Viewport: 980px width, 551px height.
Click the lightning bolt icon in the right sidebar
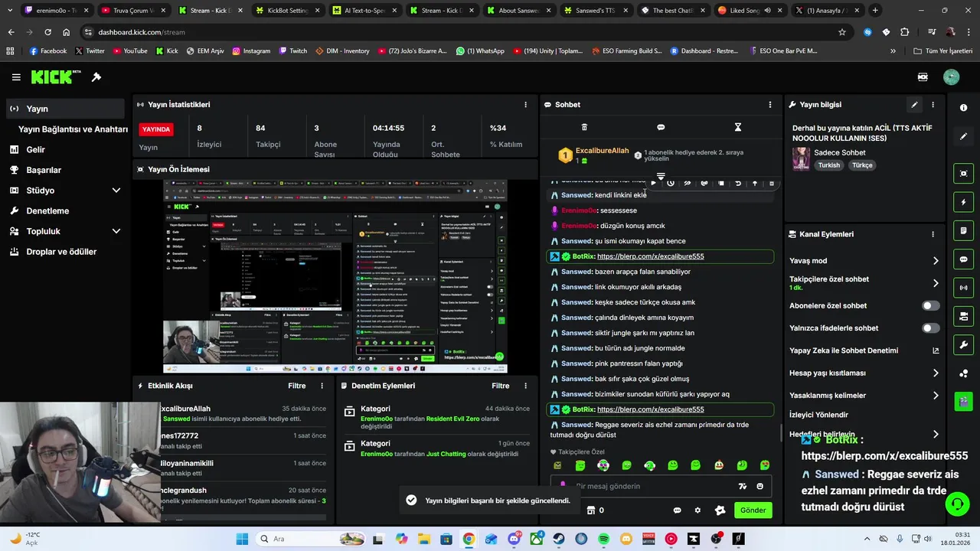(x=964, y=202)
